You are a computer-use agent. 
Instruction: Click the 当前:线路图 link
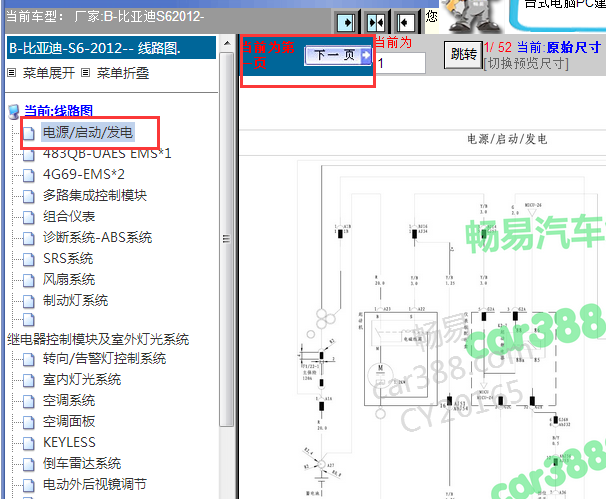tap(58, 111)
